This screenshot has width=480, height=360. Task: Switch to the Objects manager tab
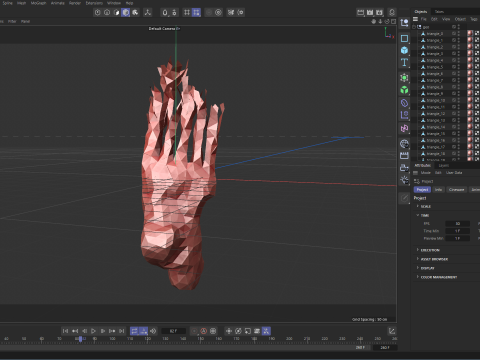click(x=421, y=12)
